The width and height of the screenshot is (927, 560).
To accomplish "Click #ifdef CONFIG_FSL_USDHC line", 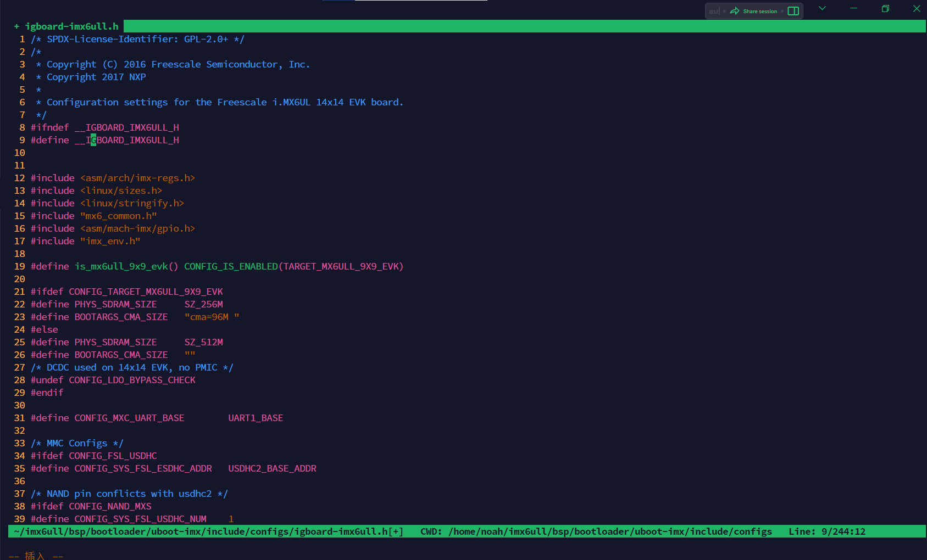I will pyautogui.click(x=94, y=456).
